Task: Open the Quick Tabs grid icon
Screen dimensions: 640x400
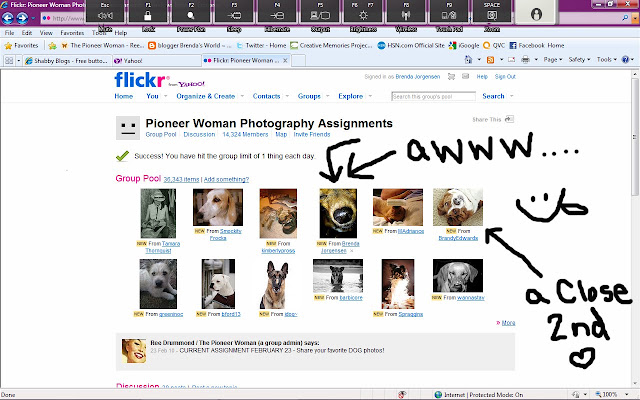Action: pyautogui.click(x=9, y=60)
